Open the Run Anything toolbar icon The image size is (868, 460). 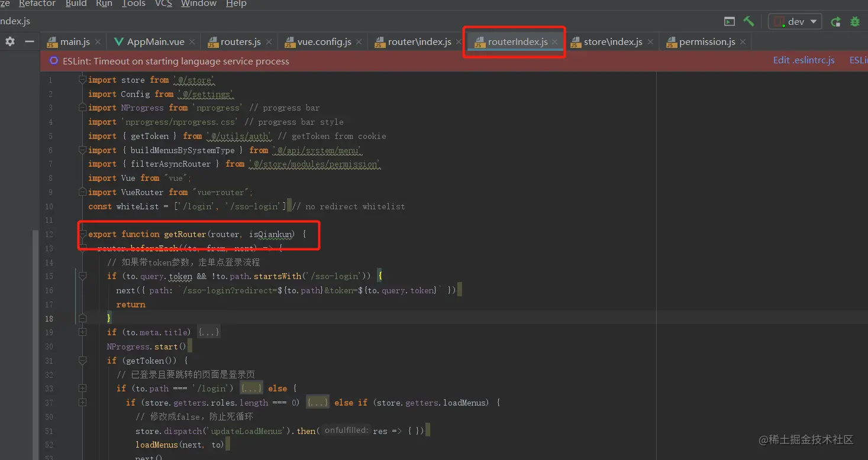point(730,22)
